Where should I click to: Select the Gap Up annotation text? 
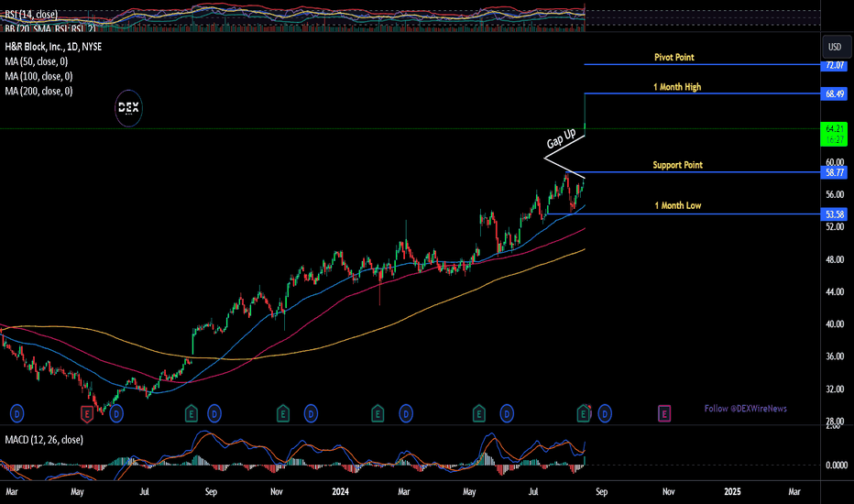561,138
